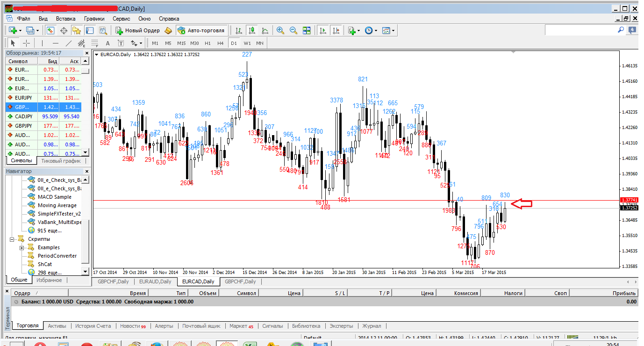Switch chart to line chart style

coord(265,30)
